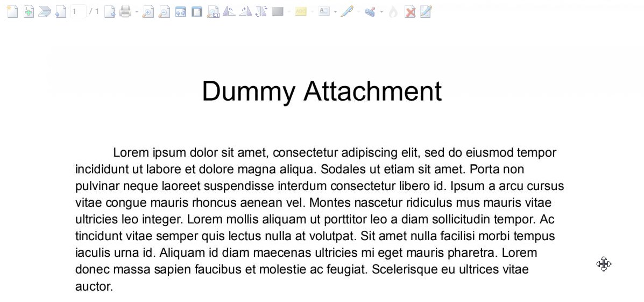
Task: Click the word 'auctor.' in the last line
Action: click(x=94, y=286)
